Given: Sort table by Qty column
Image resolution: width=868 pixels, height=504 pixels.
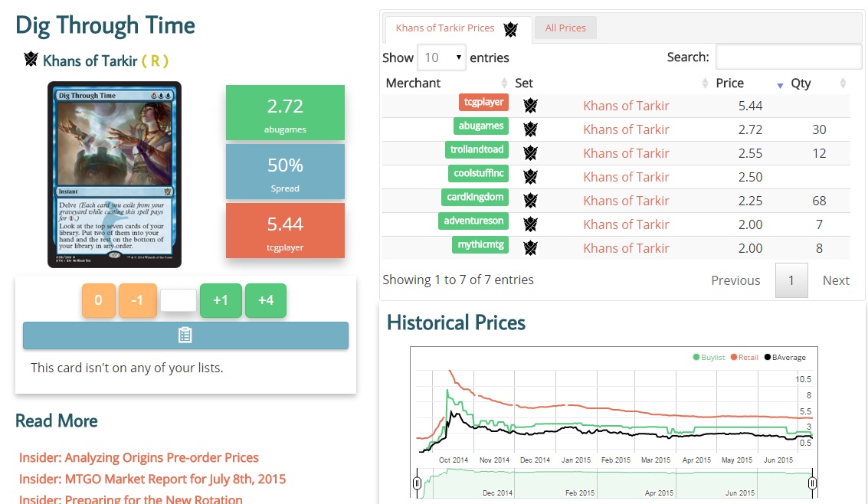Looking at the screenshot, I should point(801,83).
